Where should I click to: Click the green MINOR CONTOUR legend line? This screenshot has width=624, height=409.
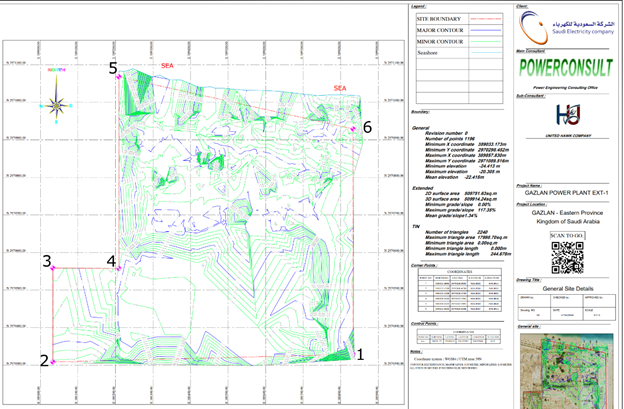pos(486,41)
